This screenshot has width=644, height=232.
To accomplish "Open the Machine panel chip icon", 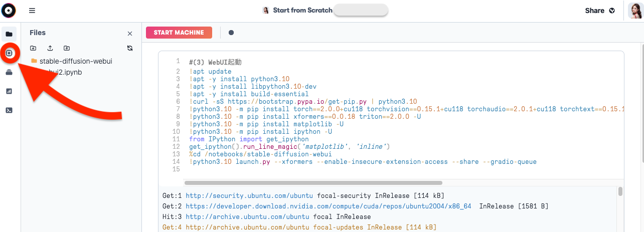I will pos(9,53).
